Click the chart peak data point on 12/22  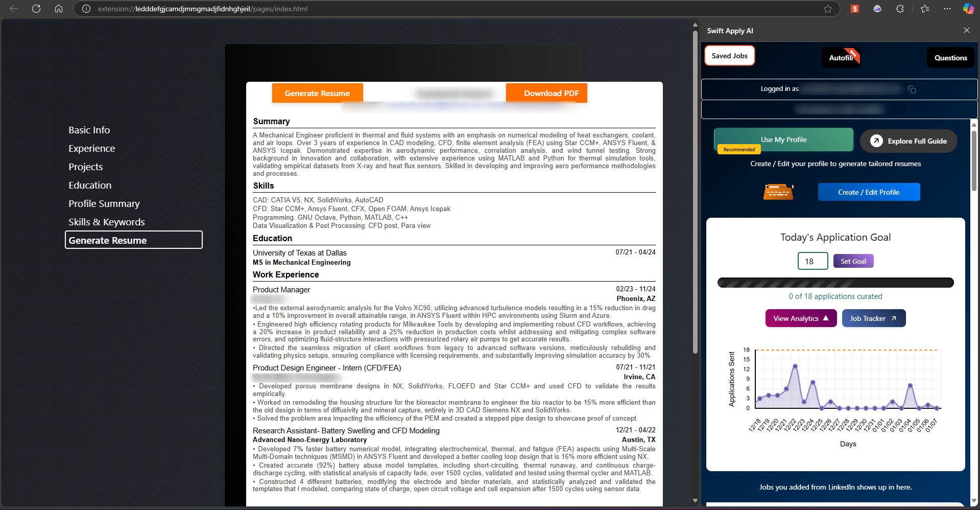[795, 366]
